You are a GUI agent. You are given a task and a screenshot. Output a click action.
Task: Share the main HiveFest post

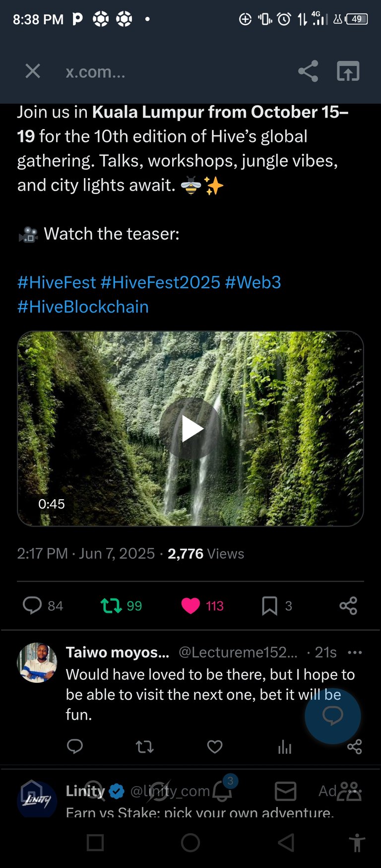348,605
